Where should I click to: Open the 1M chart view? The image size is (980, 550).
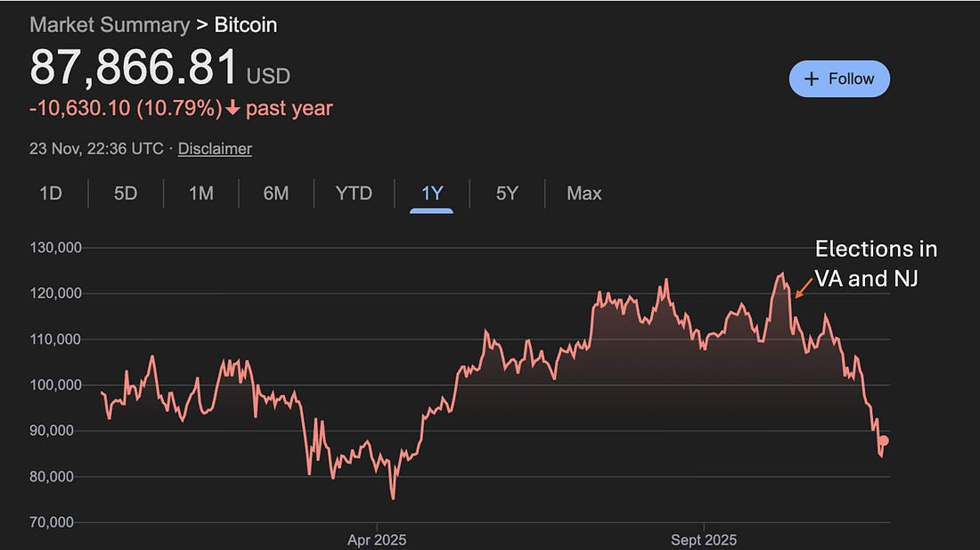[x=200, y=193]
